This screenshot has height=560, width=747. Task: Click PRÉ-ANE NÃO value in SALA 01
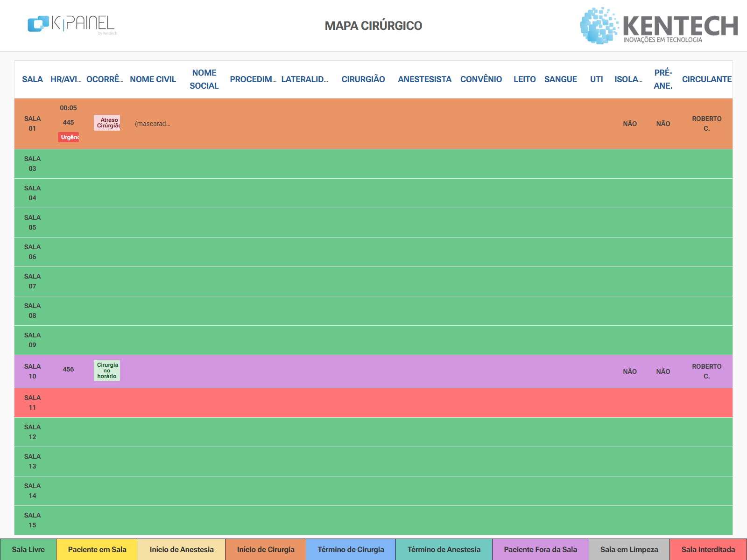click(663, 124)
